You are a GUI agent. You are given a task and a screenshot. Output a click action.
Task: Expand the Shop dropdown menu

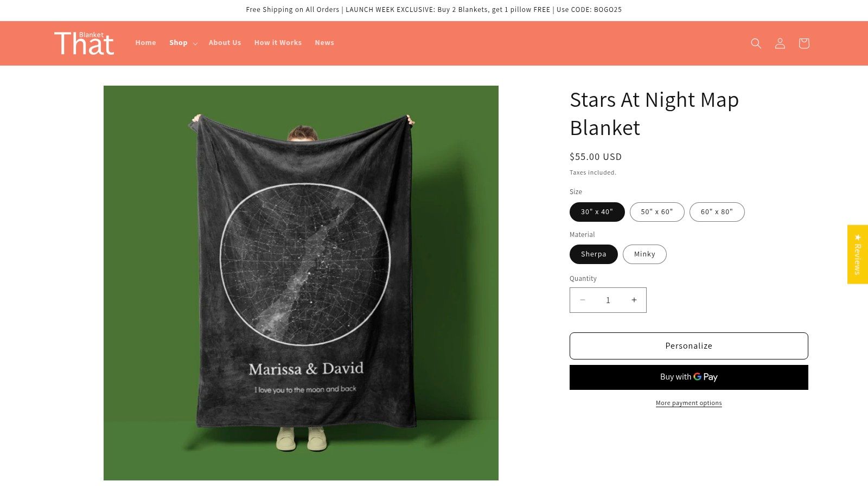coord(183,43)
